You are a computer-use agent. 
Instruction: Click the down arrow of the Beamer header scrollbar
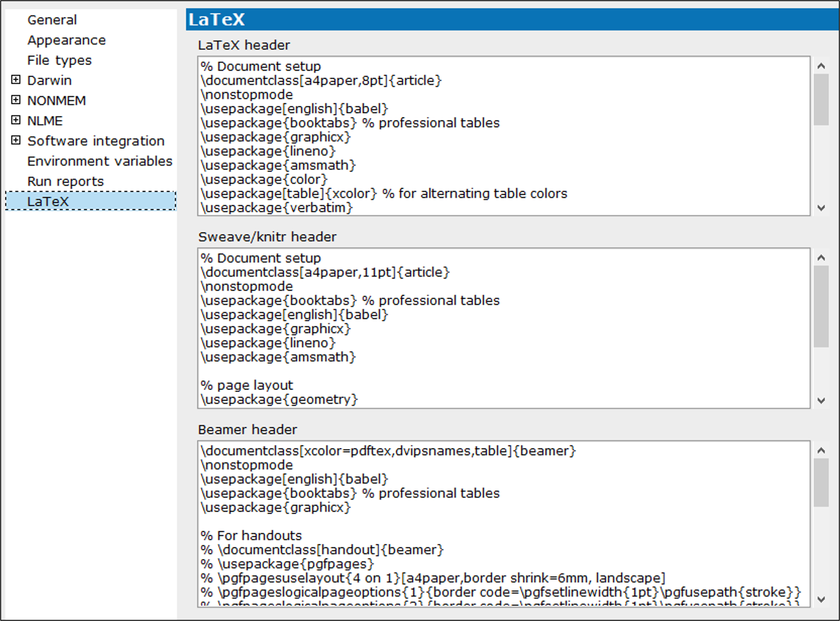[821, 599]
